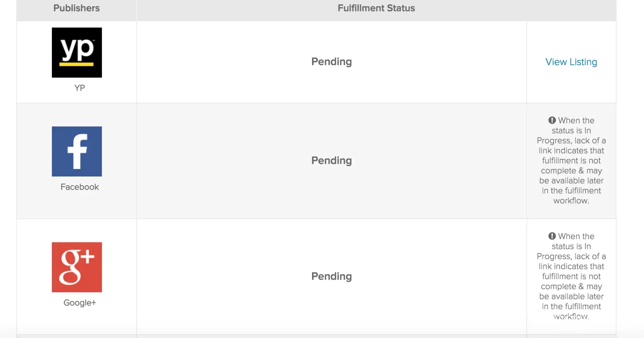Click "fulfillment is not" text in Google+ row
The width and height of the screenshot is (644, 338).
[571, 276]
